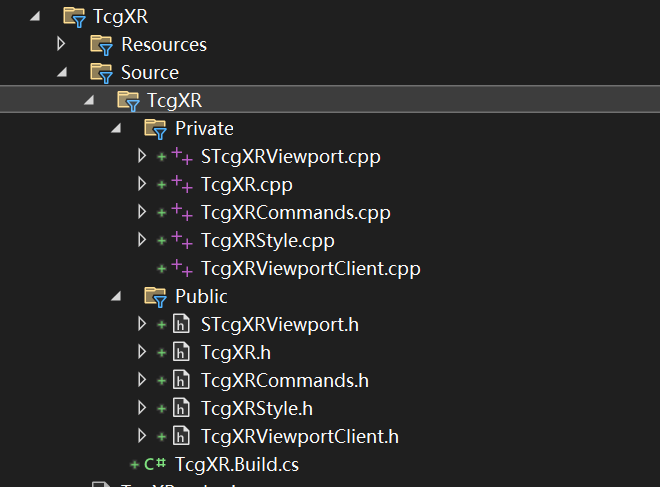Select TcgXRViewportClient.h in the tree
This screenshot has height=487, width=660.
point(299,436)
